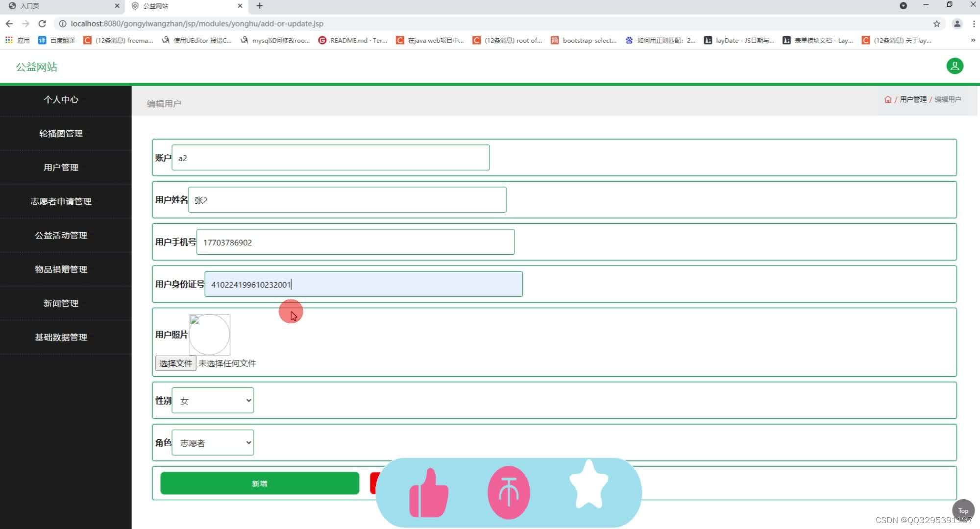Click the green 新增 button
The height and width of the screenshot is (529, 980).
point(260,483)
